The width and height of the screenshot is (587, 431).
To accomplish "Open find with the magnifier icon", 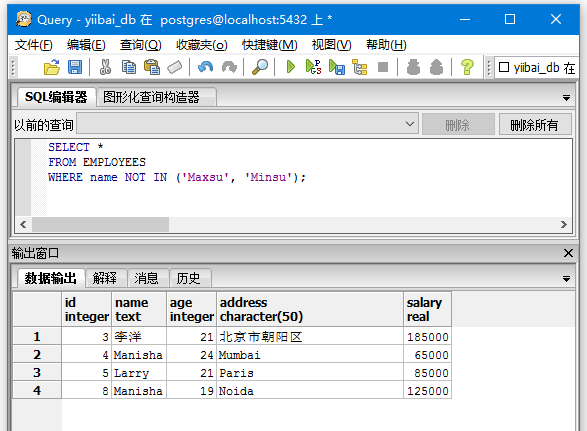I will click(260, 67).
